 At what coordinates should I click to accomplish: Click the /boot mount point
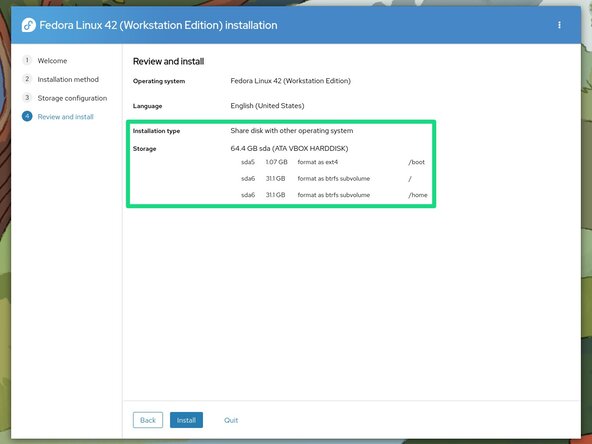(416, 162)
